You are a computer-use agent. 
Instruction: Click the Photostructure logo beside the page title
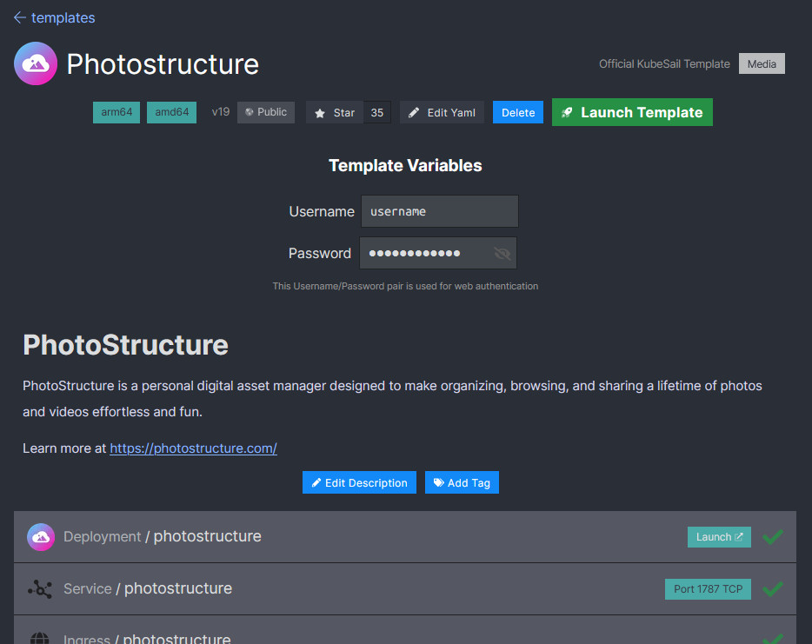pyautogui.click(x=36, y=63)
